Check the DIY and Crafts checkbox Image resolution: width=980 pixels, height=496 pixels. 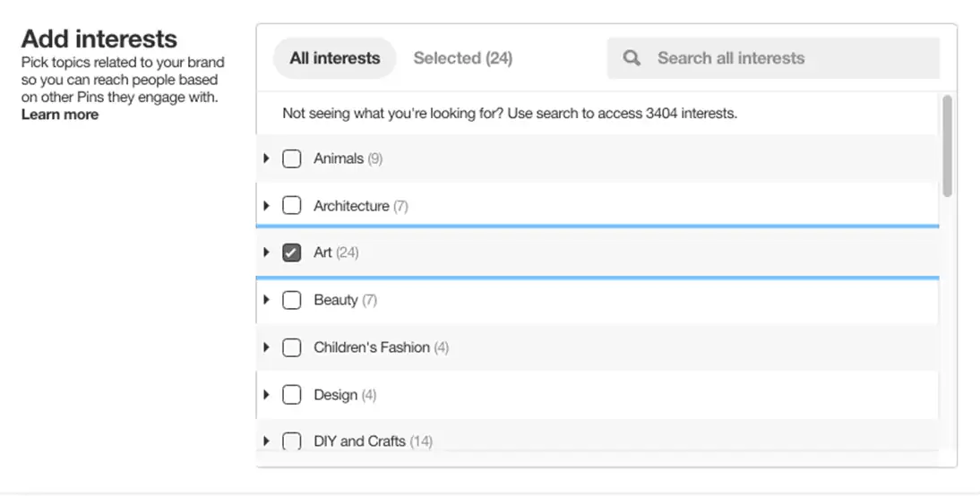[291, 440]
